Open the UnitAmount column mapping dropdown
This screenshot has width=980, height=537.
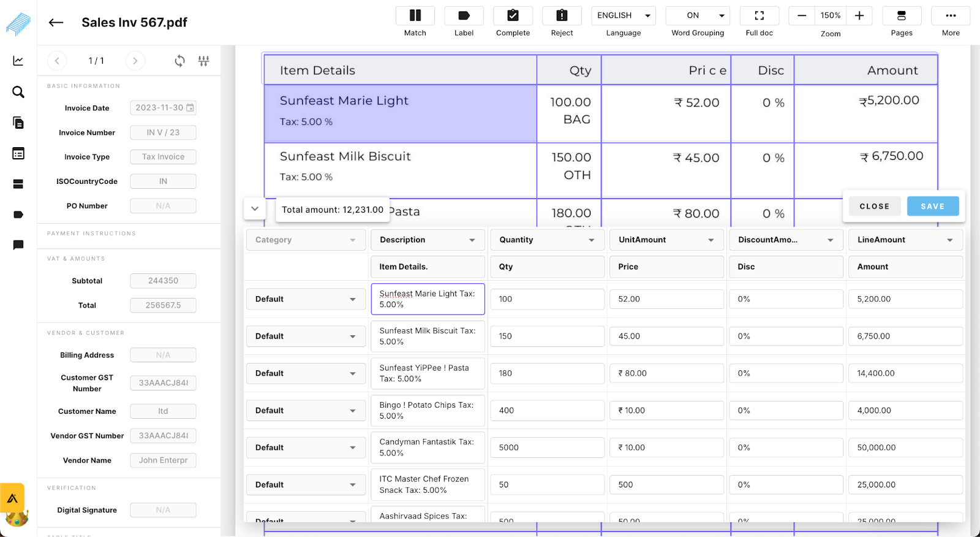666,240
